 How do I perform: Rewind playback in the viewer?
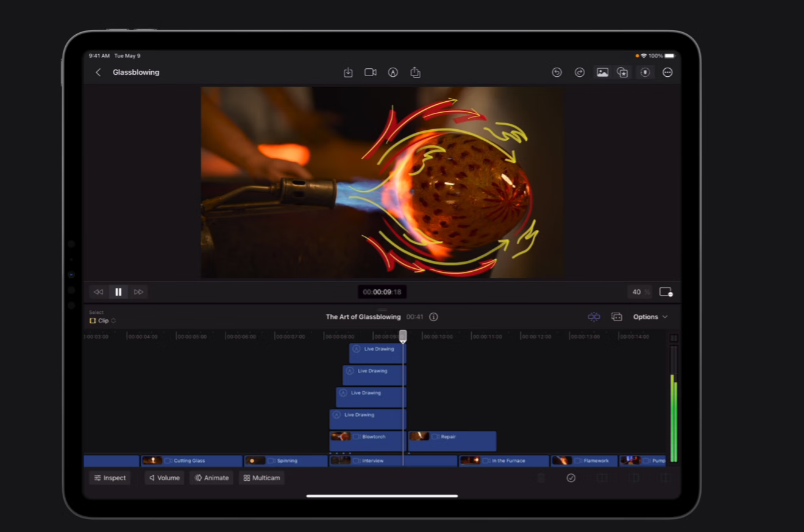click(x=98, y=292)
